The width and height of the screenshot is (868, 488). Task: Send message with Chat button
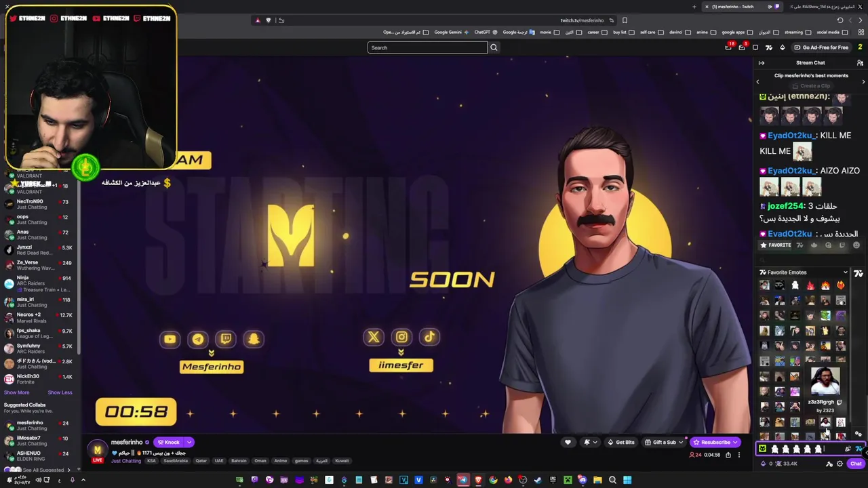[856, 464]
